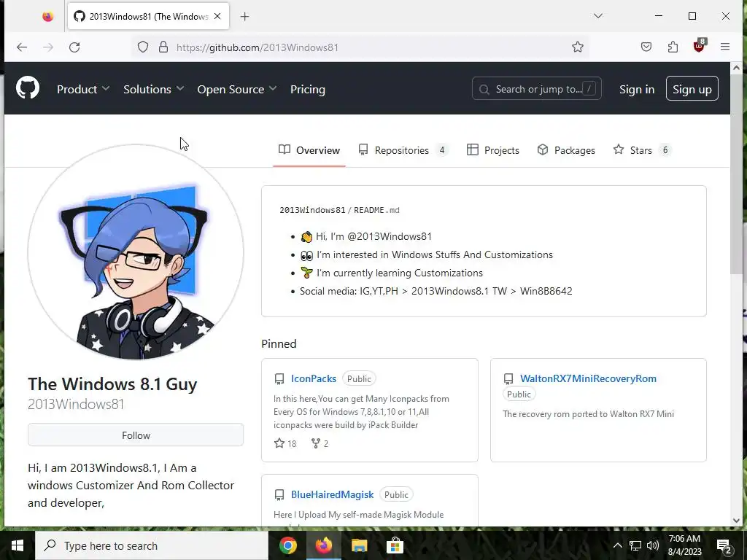Open Firefox hamburger application menu

point(725,47)
